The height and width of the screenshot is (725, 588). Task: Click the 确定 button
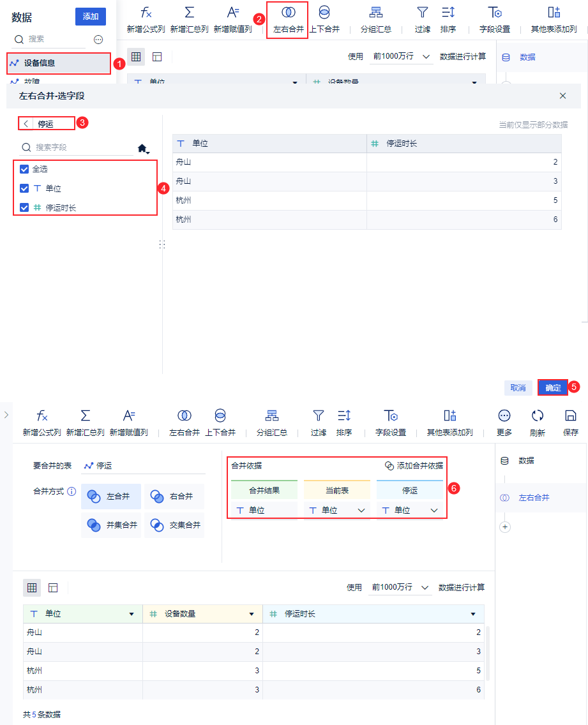pos(553,387)
